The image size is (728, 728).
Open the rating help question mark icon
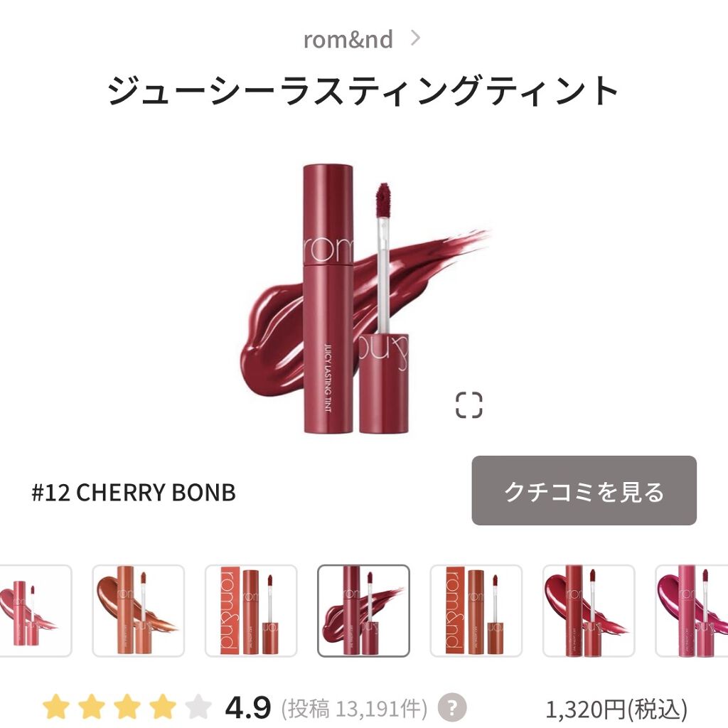point(451,708)
